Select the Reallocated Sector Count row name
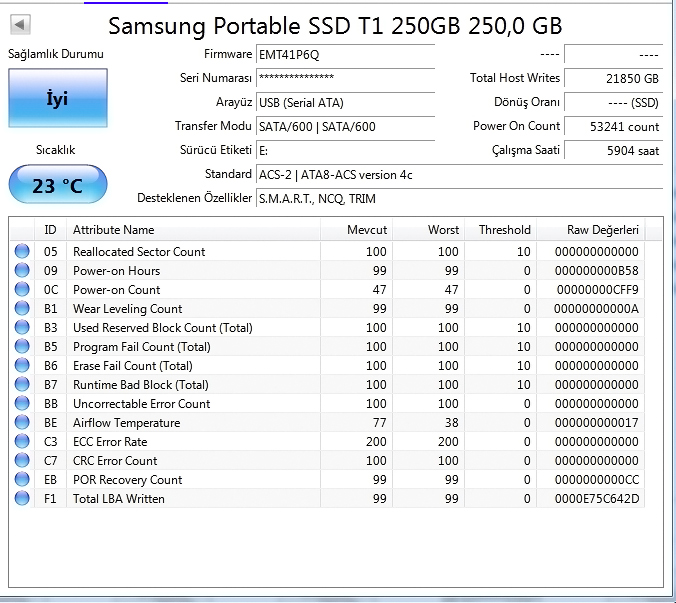The height and width of the screenshot is (603, 676). pyautogui.click(x=139, y=252)
